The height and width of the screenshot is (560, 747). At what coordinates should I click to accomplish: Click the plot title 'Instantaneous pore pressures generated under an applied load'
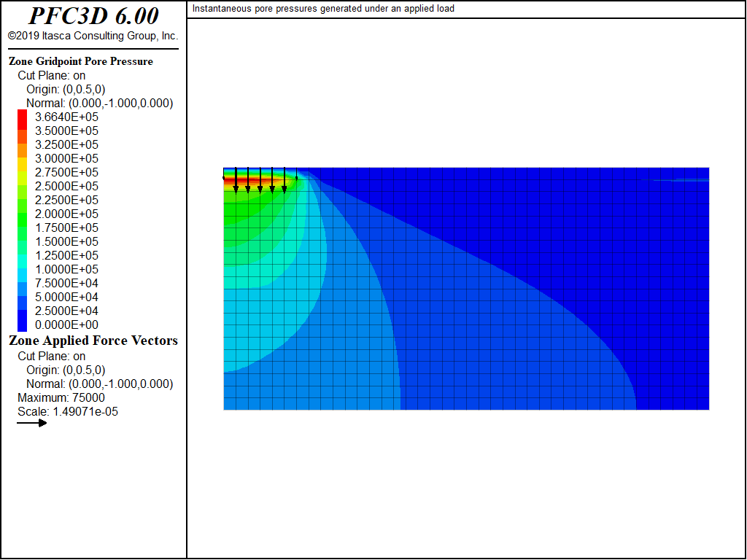[x=323, y=9]
